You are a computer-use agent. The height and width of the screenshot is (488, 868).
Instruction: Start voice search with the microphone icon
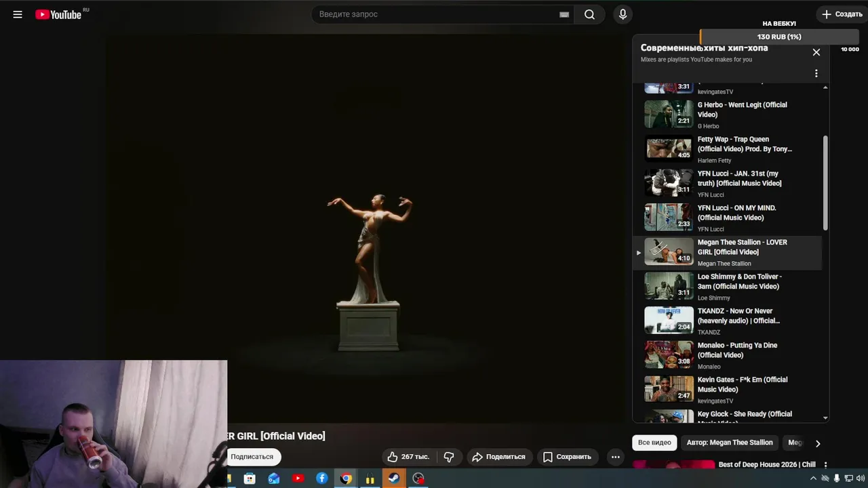[623, 14]
